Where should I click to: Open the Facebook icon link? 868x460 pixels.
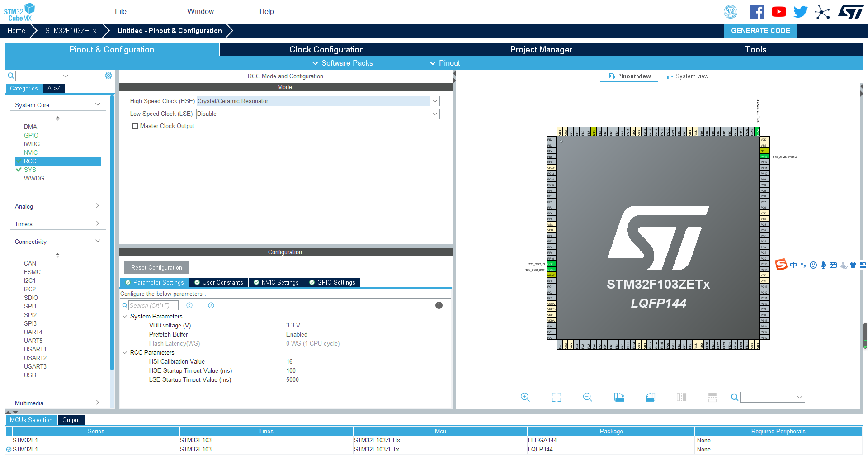point(757,12)
